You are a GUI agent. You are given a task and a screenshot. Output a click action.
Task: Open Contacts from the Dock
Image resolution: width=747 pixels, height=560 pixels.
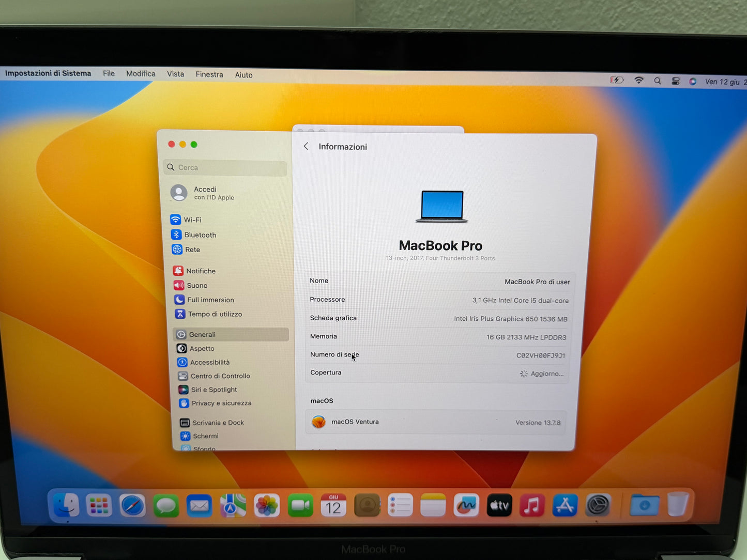point(367,505)
